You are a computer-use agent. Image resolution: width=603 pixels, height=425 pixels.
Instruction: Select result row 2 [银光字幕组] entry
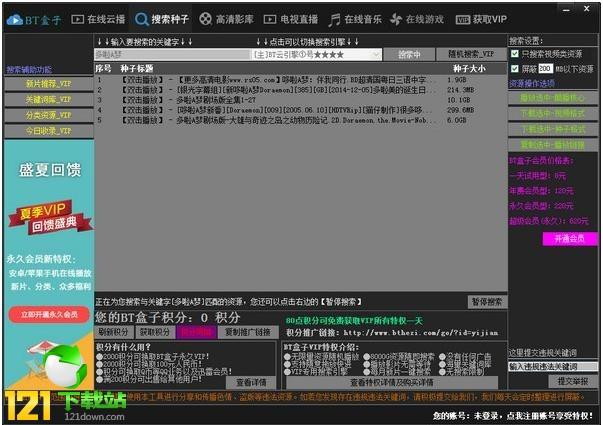pos(301,90)
